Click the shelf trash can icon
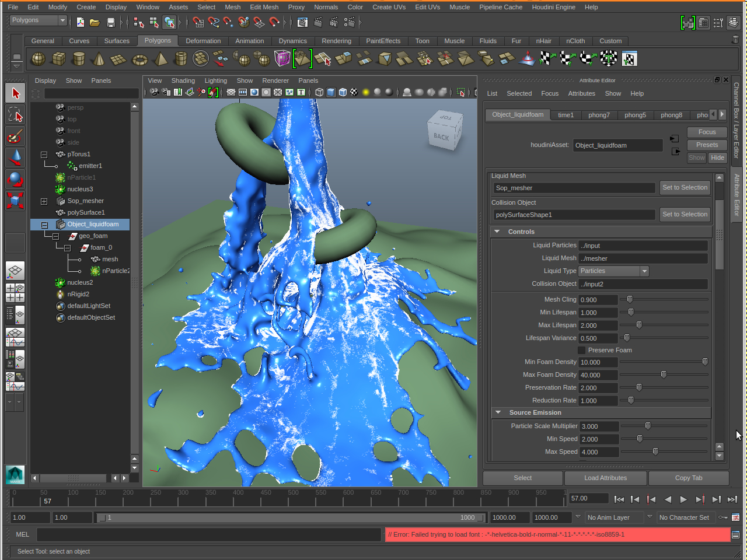Screen dimensions: 747x560 coord(735,40)
